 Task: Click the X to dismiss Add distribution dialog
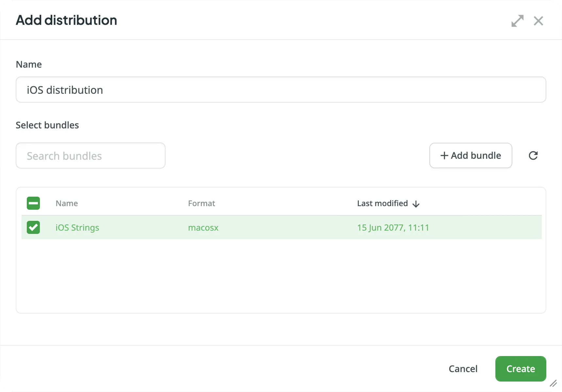(x=538, y=21)
